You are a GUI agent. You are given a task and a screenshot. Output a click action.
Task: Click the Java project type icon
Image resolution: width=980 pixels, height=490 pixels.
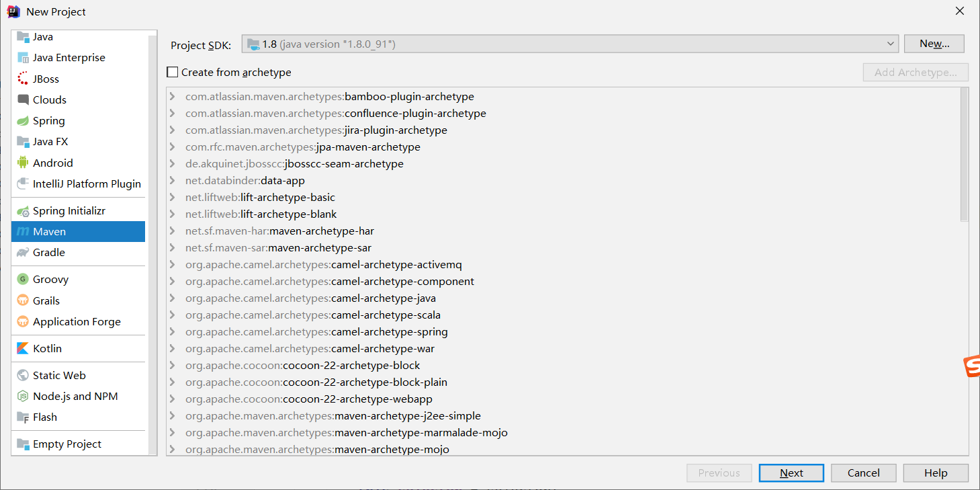[x=24, y=37]
